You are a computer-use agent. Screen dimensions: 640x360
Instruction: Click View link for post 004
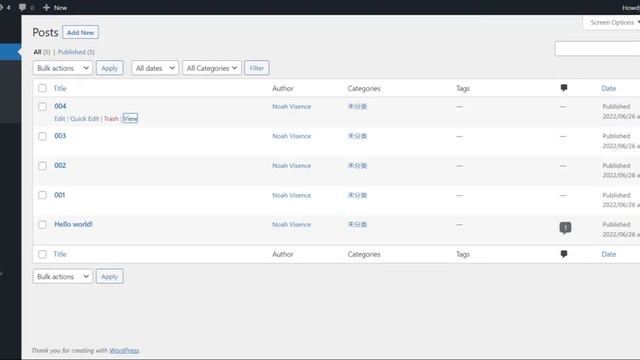(x=130, y=118)
